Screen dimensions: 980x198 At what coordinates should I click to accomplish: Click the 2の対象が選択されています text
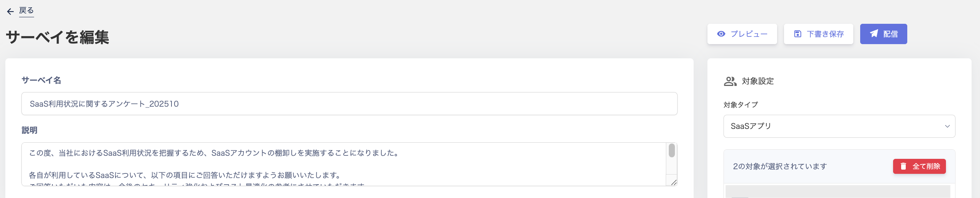(780, 167)
